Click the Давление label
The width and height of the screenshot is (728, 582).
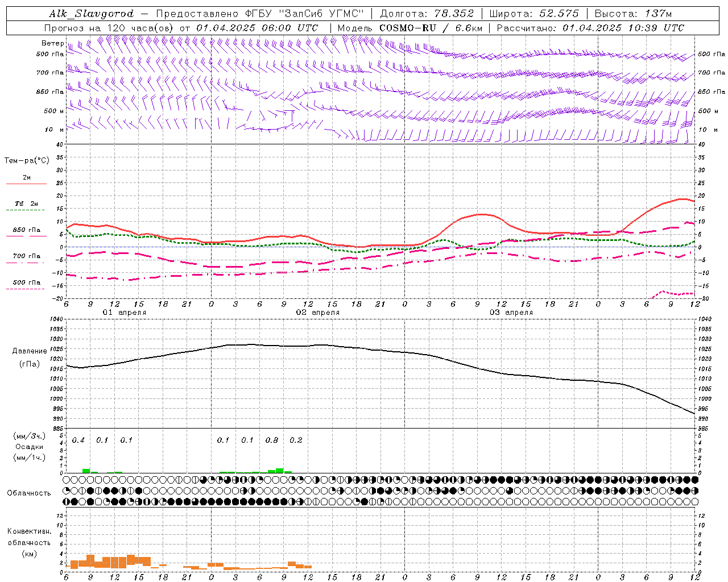30,351
